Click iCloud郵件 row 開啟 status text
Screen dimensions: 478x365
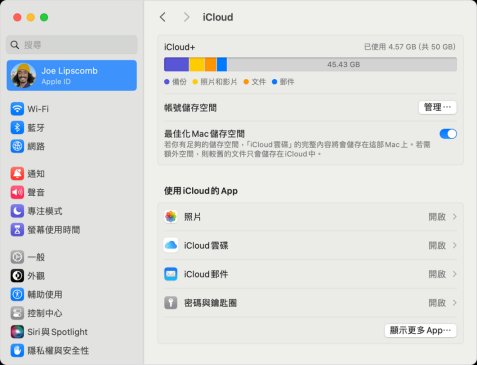click(437, 274)
